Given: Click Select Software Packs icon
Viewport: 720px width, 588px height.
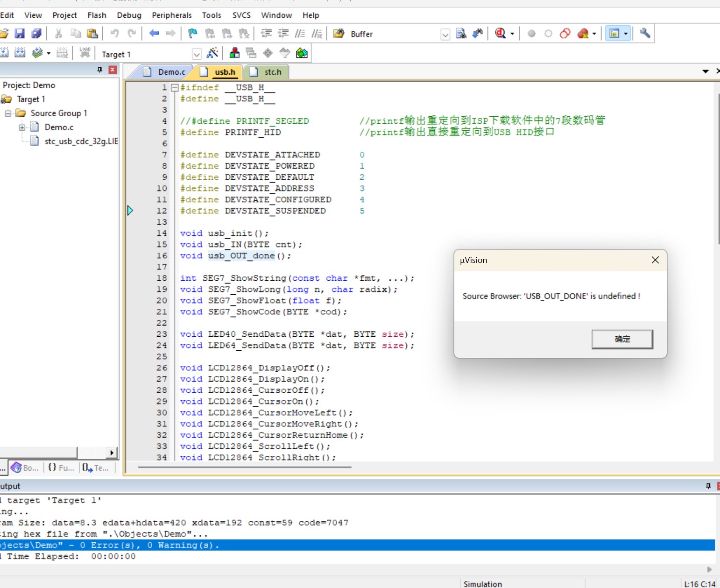Looking at the screenshot, I should (x=285, y=53).
